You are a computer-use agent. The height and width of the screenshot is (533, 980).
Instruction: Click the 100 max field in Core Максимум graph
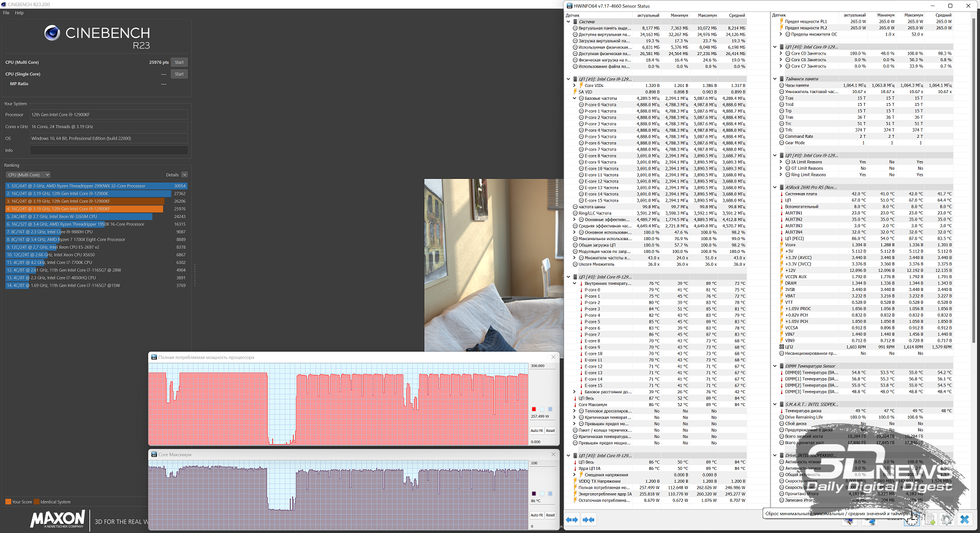coord(543,463)
